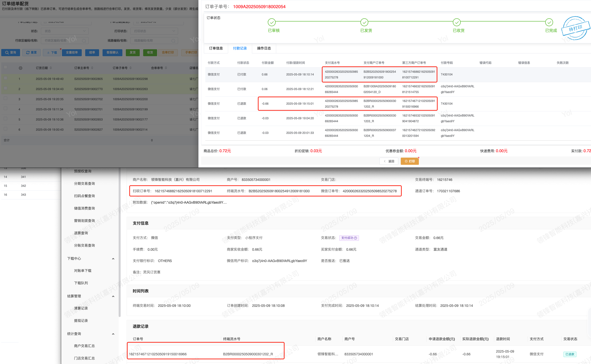Open the 打印状态 dropdown
Screen dimensions: 591x364
[154, 31]
